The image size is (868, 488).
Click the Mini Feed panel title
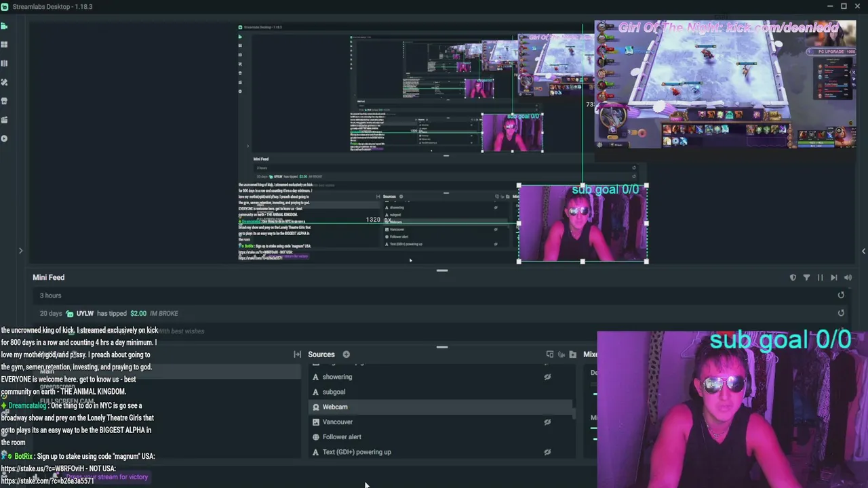49,277
